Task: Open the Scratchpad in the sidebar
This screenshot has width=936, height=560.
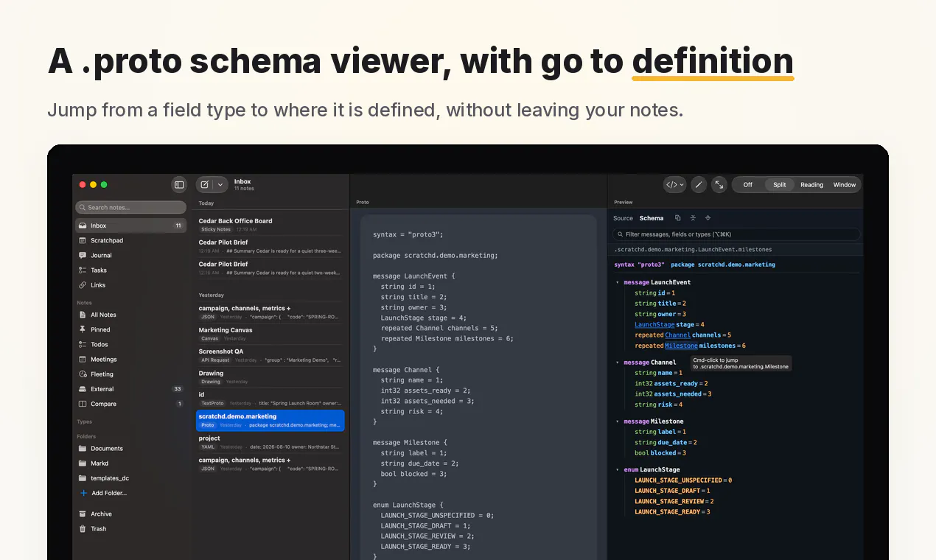Action: (131, 241)
